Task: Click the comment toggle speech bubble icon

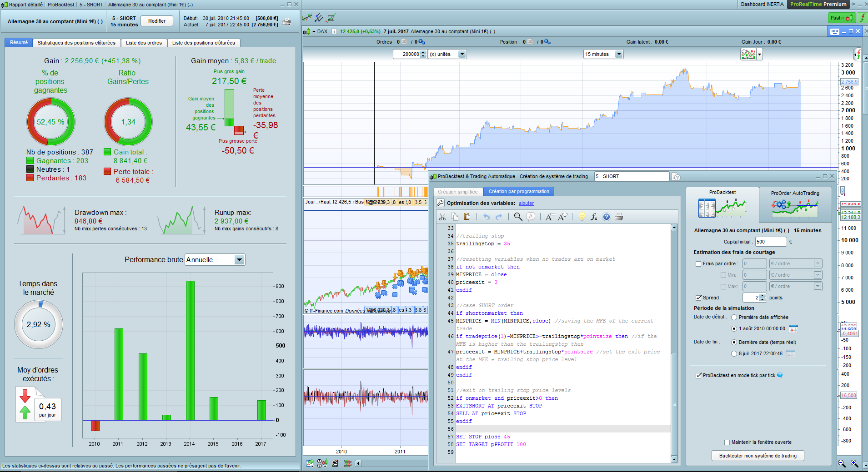Action: [x=530, y=217]
